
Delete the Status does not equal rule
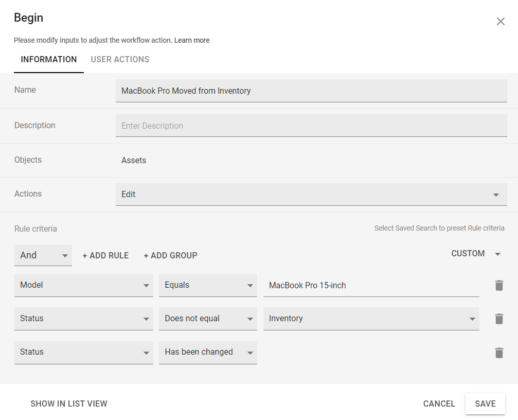498,319
